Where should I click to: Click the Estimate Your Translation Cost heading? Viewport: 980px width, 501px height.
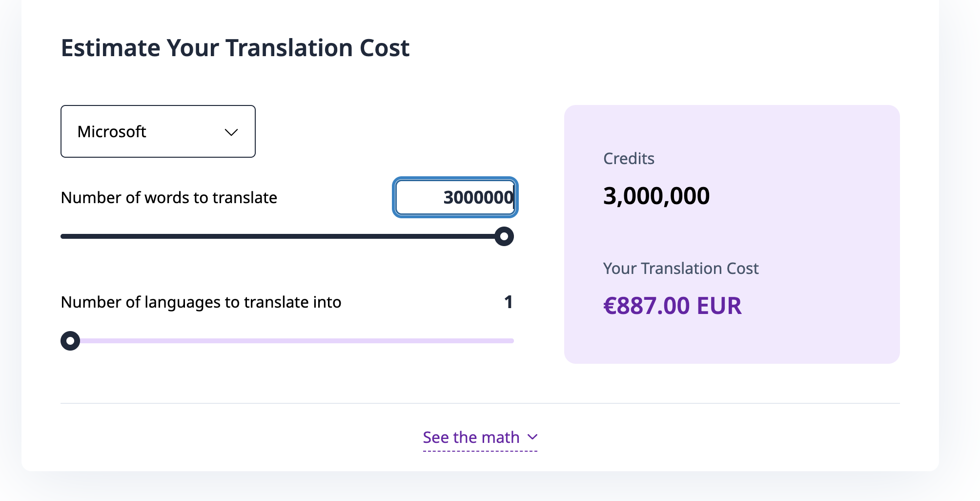coord(235,48)
